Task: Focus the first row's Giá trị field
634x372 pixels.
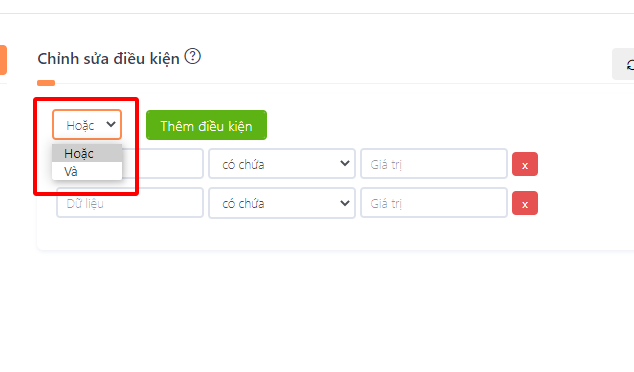Action: pyautogui.click(x=434, y=164)
